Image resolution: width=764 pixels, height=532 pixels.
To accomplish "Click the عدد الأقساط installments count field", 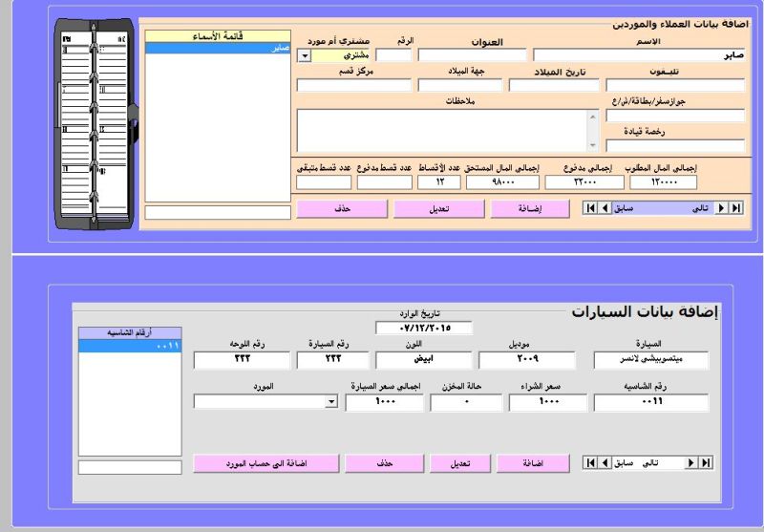I will (438, 182).
